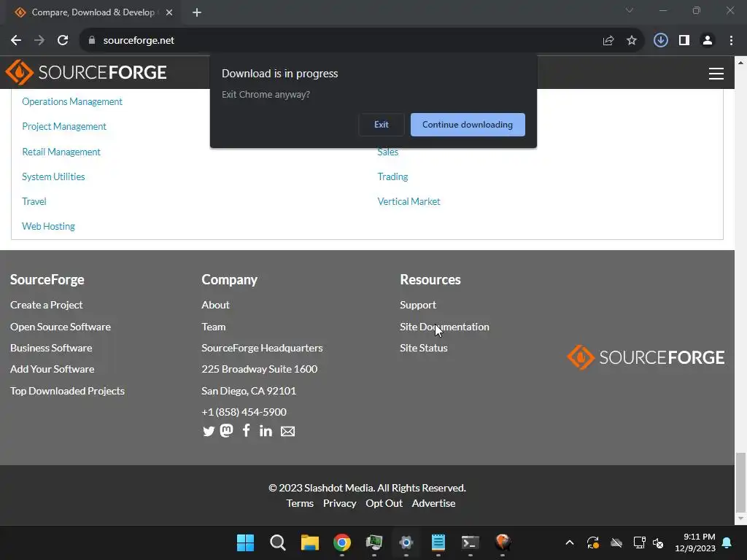Close the SourceForge tab
This screenshot has width=747, height=560.
169,12
